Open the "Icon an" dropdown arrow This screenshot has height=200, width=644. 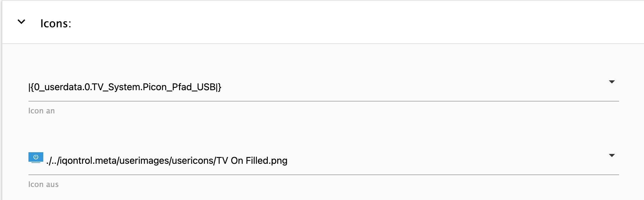[x=611, y=82]
